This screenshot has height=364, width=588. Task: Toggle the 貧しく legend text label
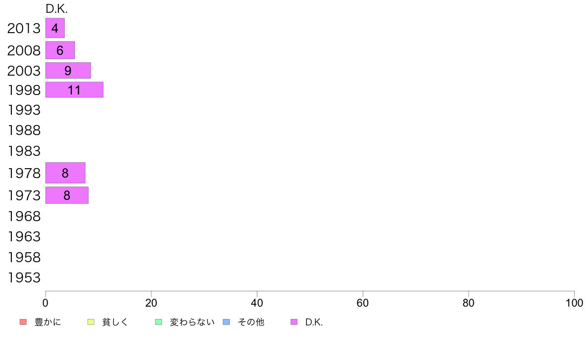click(x=115, y=322)
